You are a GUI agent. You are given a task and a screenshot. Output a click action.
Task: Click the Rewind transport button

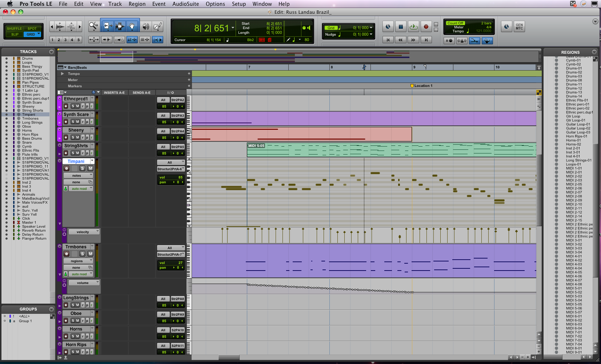(x=401, y=40)
